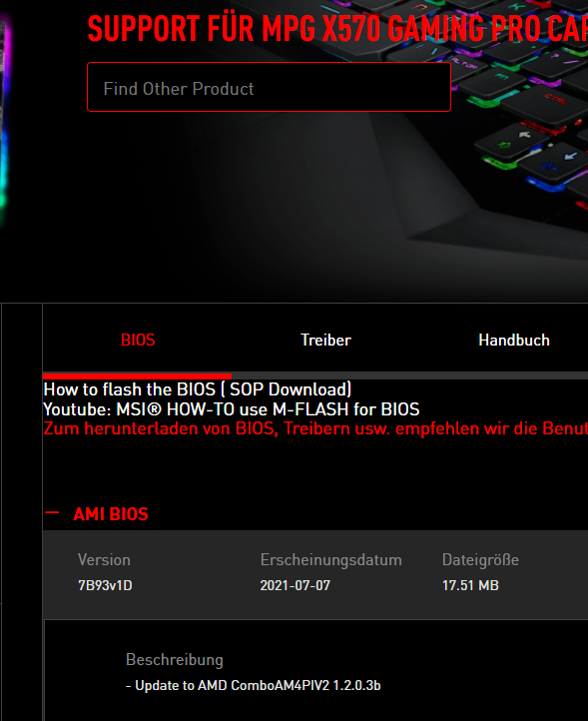Click the Version column label
The width and height of the screenshot is (588, 721).
pos(104,559)
